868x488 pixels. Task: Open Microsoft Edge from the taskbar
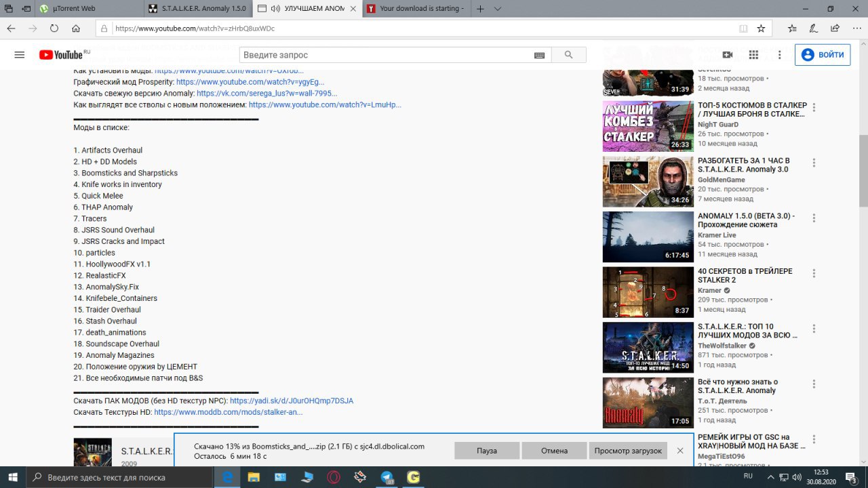click(229, 477)
